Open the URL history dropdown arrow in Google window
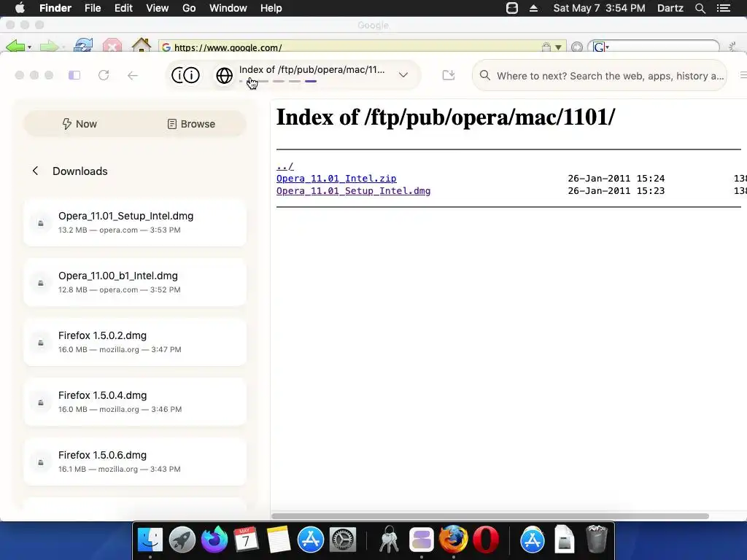 [558, 47]
